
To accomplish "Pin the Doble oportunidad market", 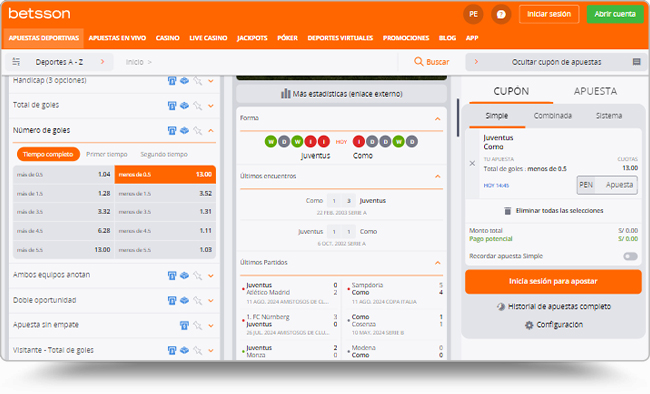I will (x=198, y=300).
